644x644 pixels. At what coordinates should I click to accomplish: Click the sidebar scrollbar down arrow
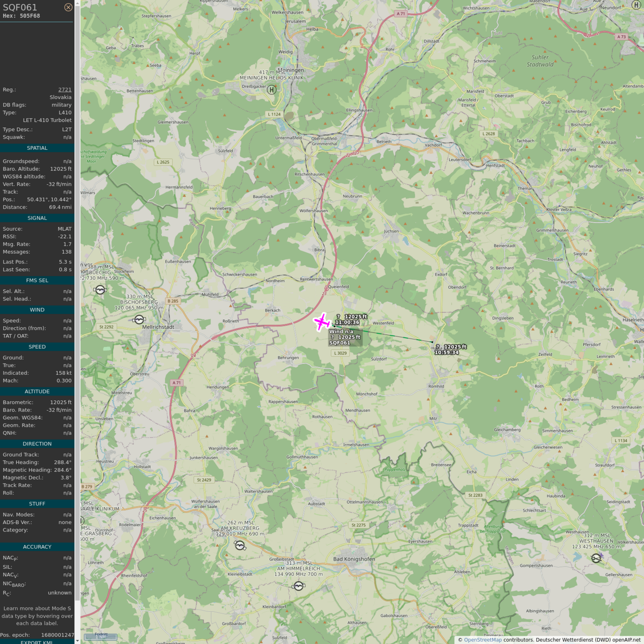click(x=77, y=641)
